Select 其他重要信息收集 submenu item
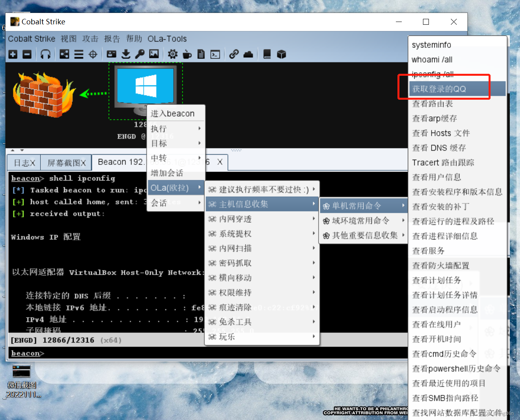520x420 pixels. click(364, 235)
